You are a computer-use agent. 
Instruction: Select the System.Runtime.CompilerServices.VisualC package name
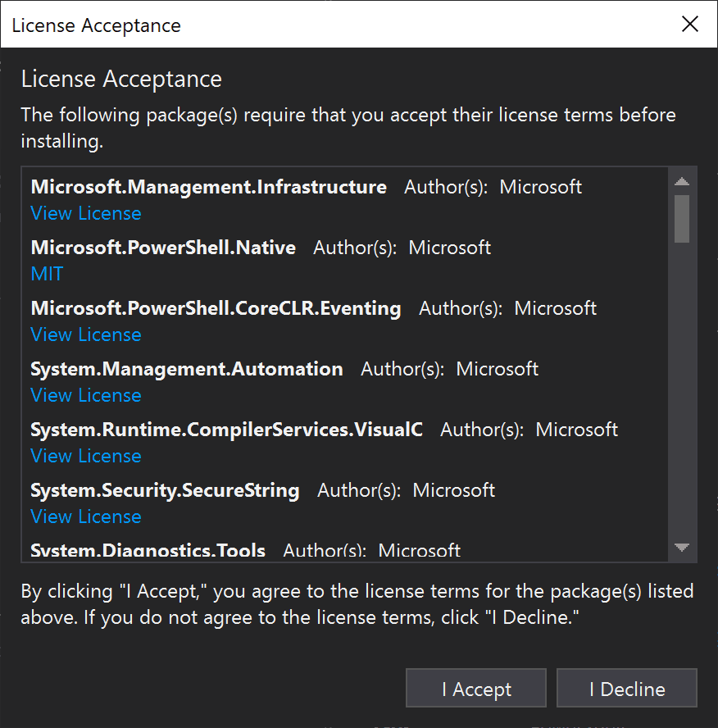226,430
